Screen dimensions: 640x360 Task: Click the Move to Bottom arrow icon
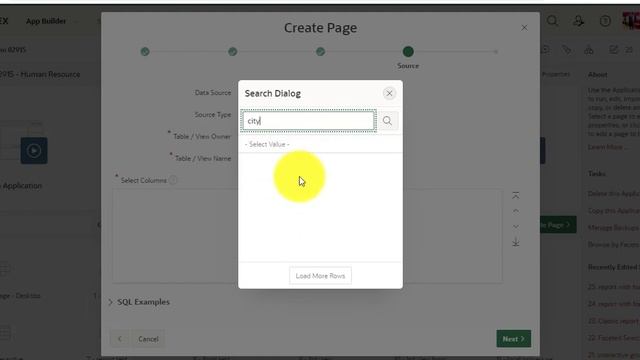point(516,242)
